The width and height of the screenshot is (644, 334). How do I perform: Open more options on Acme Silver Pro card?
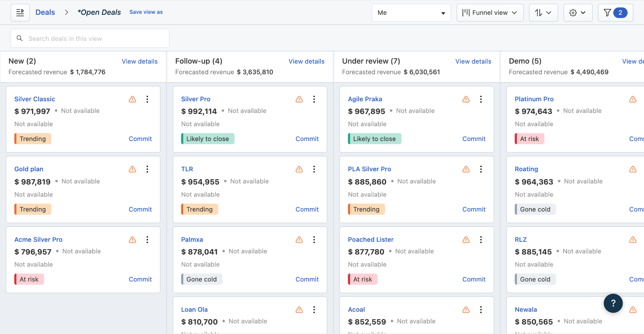point(147,240)
